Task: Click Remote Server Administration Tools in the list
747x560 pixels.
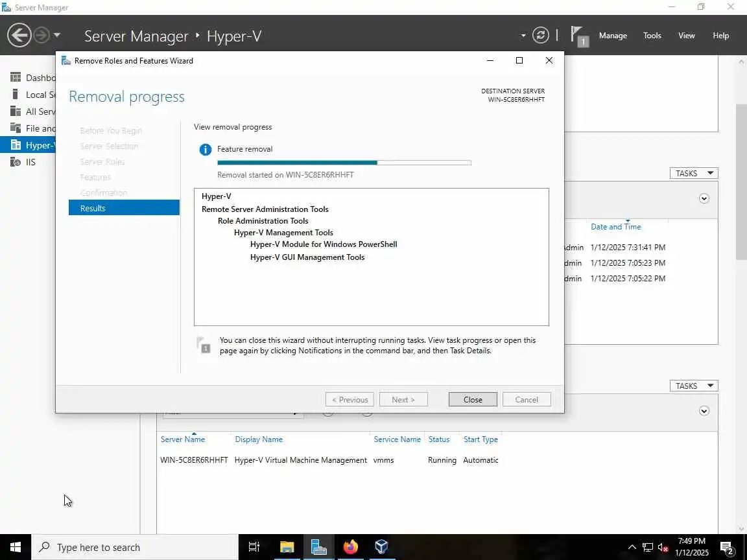Action: 265,209
